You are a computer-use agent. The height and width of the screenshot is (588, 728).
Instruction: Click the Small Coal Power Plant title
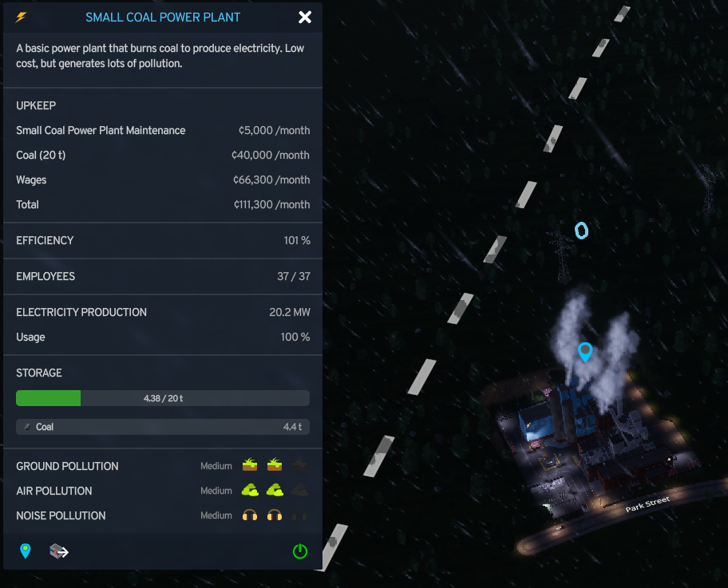click(163, 18)
